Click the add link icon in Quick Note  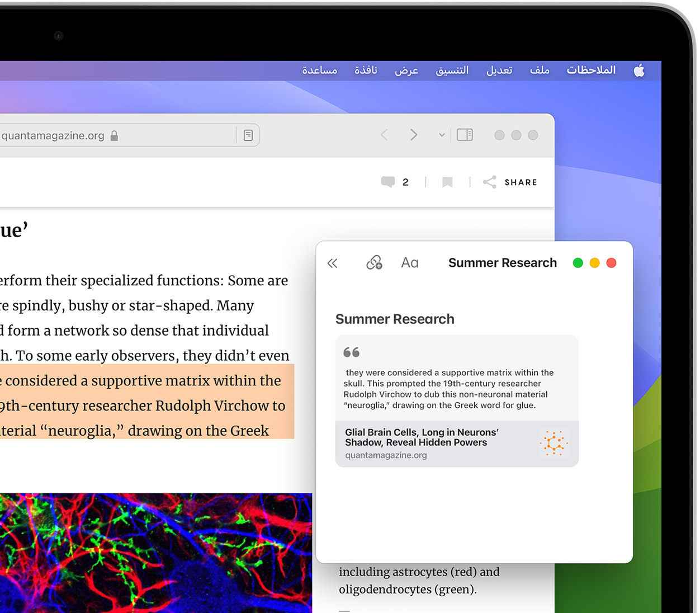[374, 262]
